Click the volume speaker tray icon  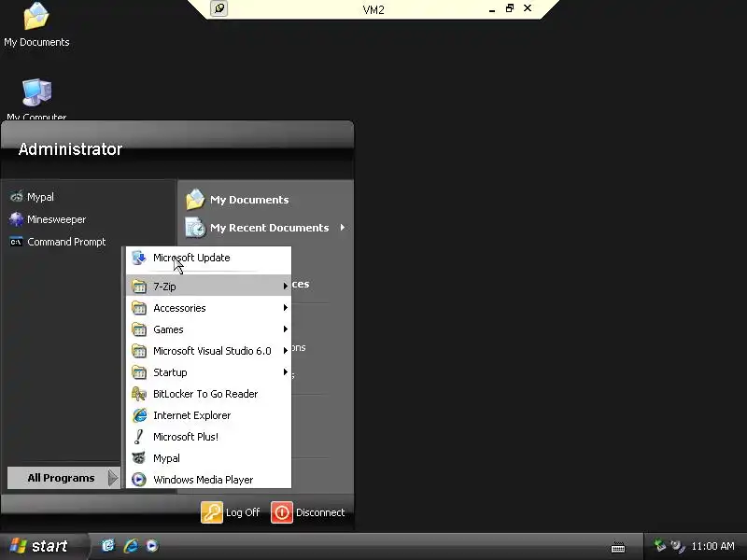[x=677, y=546]
